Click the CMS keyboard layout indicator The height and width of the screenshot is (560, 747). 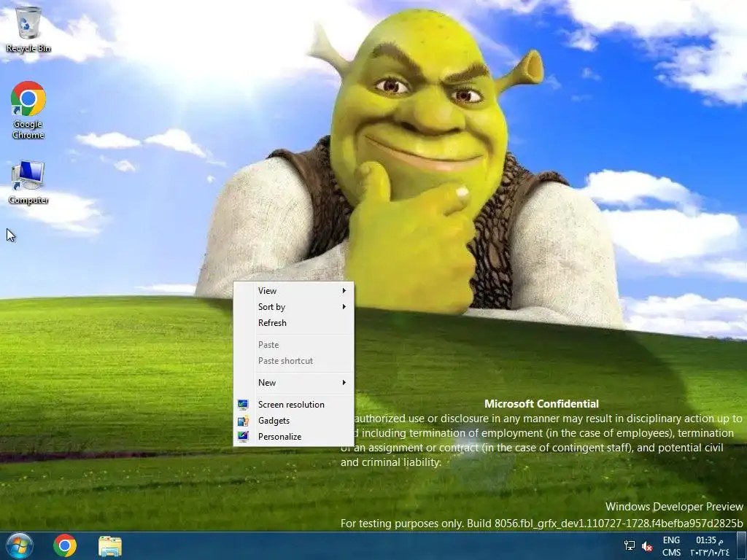[x=671, y=553]
